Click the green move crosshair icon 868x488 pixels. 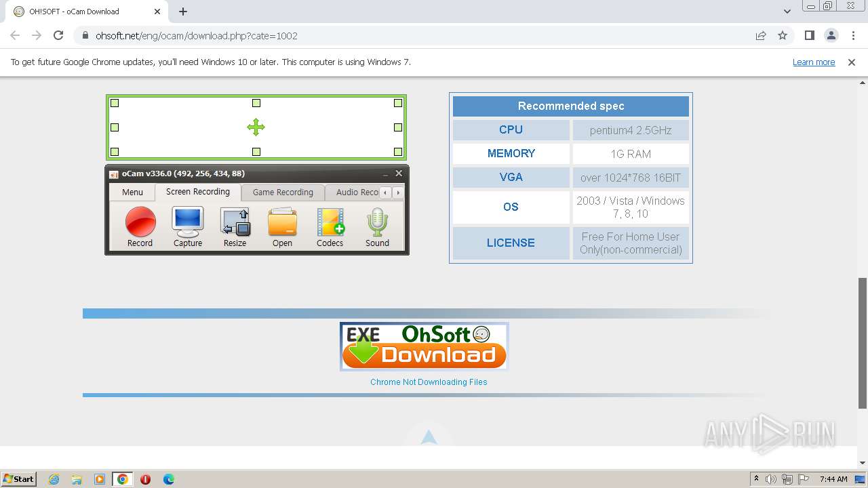click(x=256, y=127)
